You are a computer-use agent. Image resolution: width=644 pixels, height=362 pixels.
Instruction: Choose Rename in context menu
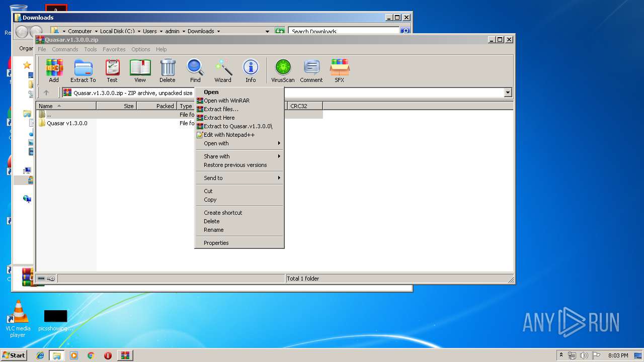239,230
